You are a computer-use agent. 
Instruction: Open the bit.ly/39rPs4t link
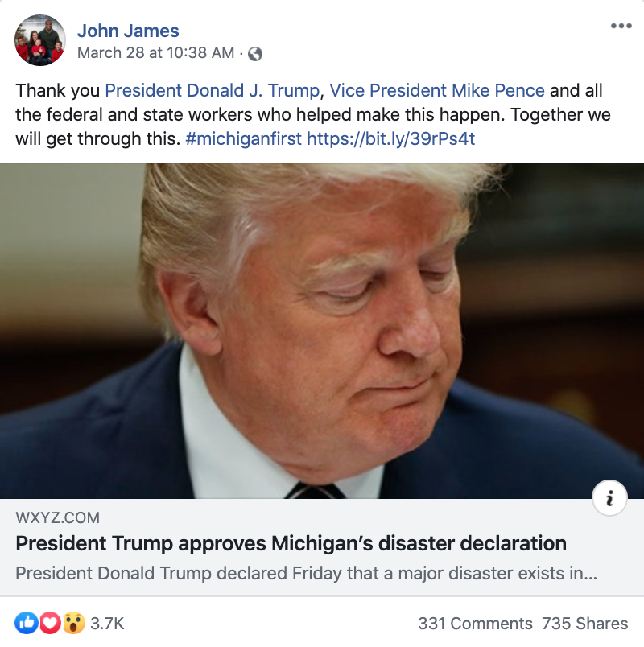(391, 138)
